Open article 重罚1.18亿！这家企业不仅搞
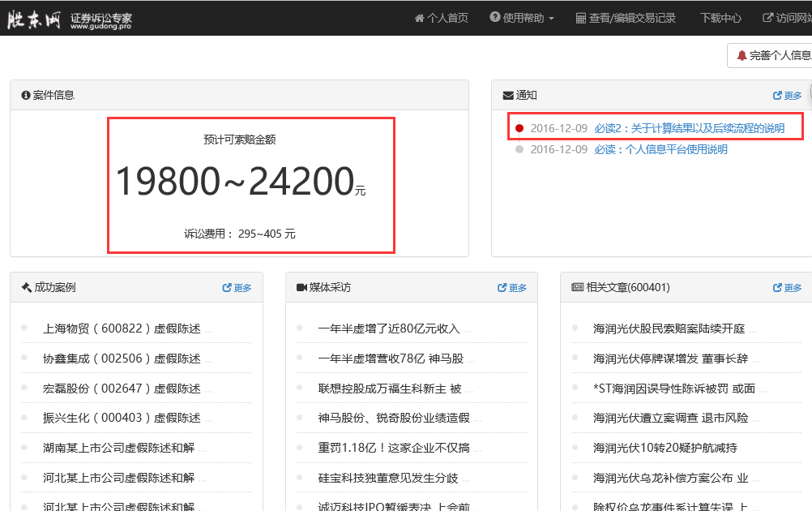The height and width of the screenshot is (511, 812). (394, 448)
